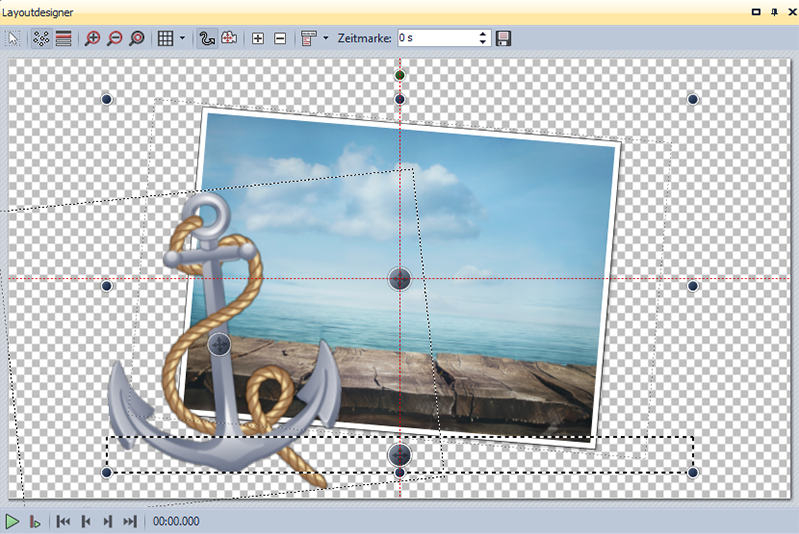This screenshot has width=799, height=534.
Task: Jump to the first keyframe
Action: (63, 521)
